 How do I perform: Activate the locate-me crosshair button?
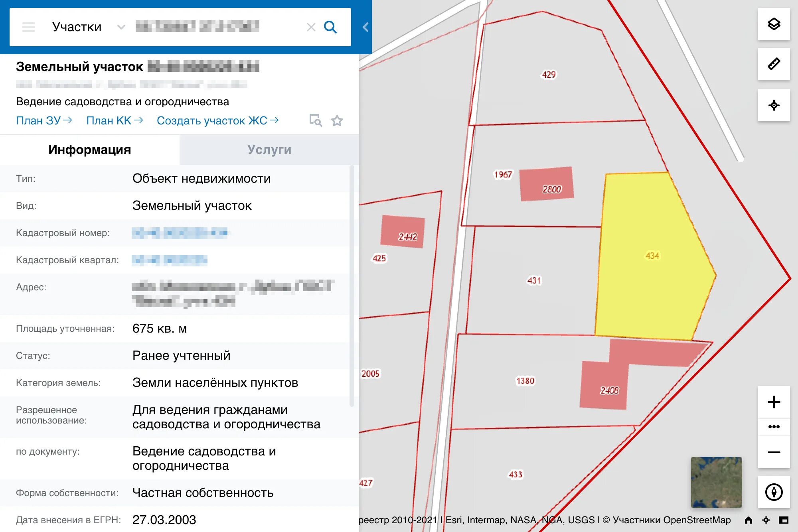(774, 105)
